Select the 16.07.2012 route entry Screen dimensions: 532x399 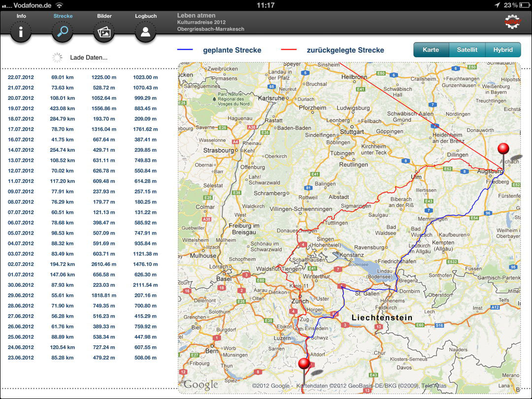tap(83, 139)
